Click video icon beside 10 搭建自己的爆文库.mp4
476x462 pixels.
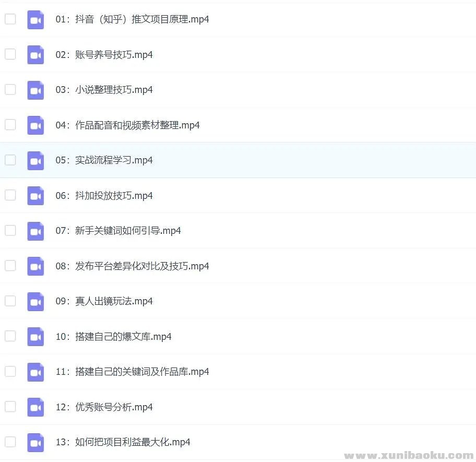click(35, 337)
